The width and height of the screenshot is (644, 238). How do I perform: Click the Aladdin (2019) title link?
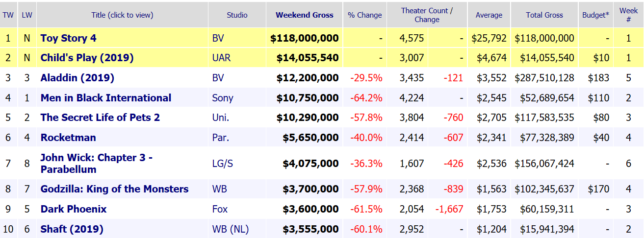coord(77,78)
